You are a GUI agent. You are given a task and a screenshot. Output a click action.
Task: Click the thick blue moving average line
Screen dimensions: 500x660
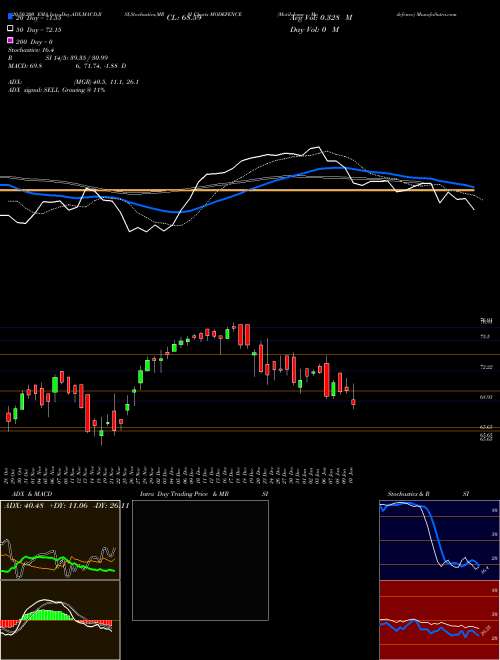coord(236,196)
